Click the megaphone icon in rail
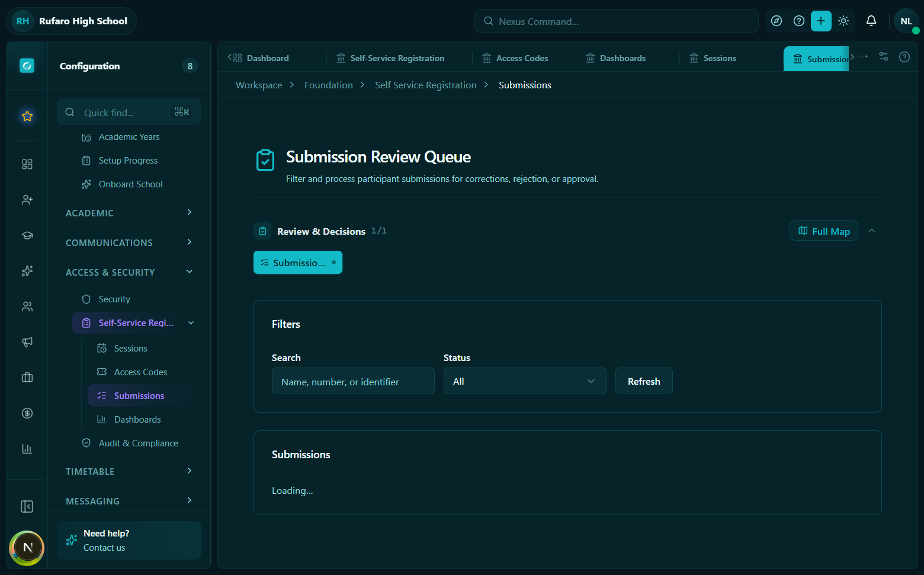This screenshot has width=924, height=575. [27, 342]
